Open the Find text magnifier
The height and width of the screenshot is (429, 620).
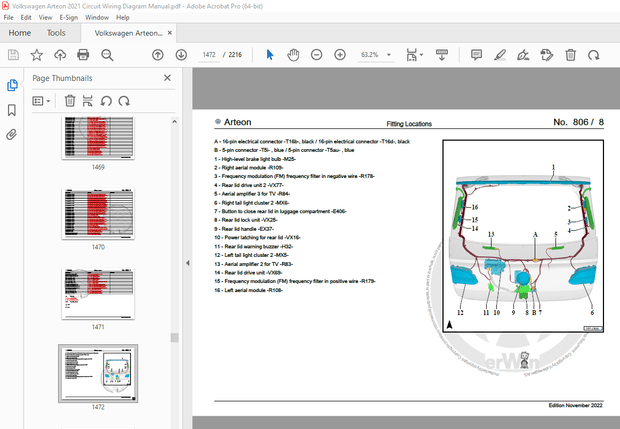[x=107, y=55]
